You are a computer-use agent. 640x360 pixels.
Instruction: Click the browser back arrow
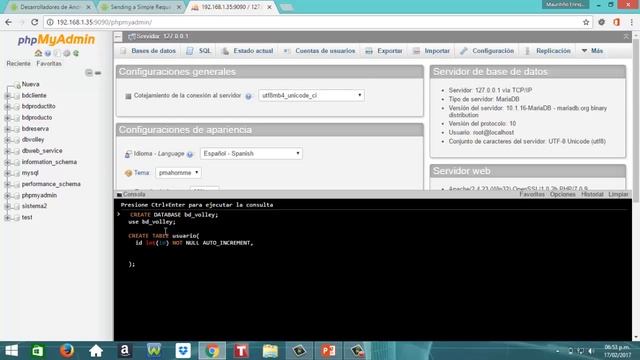[9, 22]
